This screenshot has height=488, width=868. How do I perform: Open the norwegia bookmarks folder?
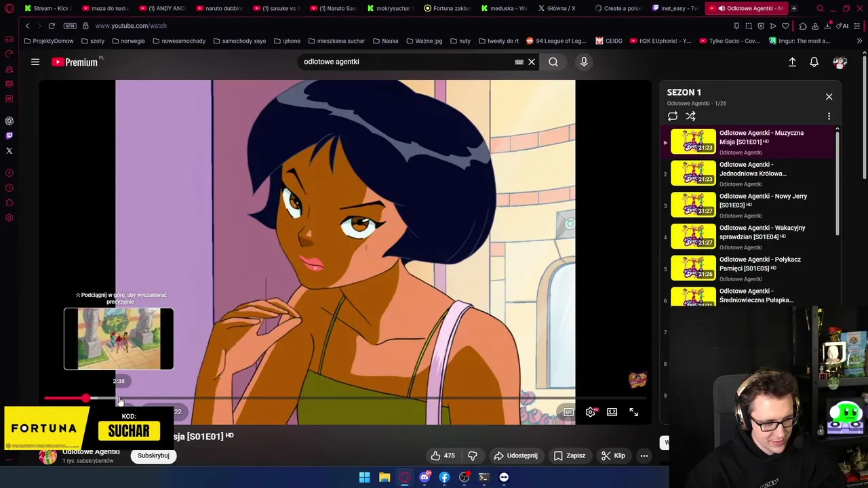(128, 41)
